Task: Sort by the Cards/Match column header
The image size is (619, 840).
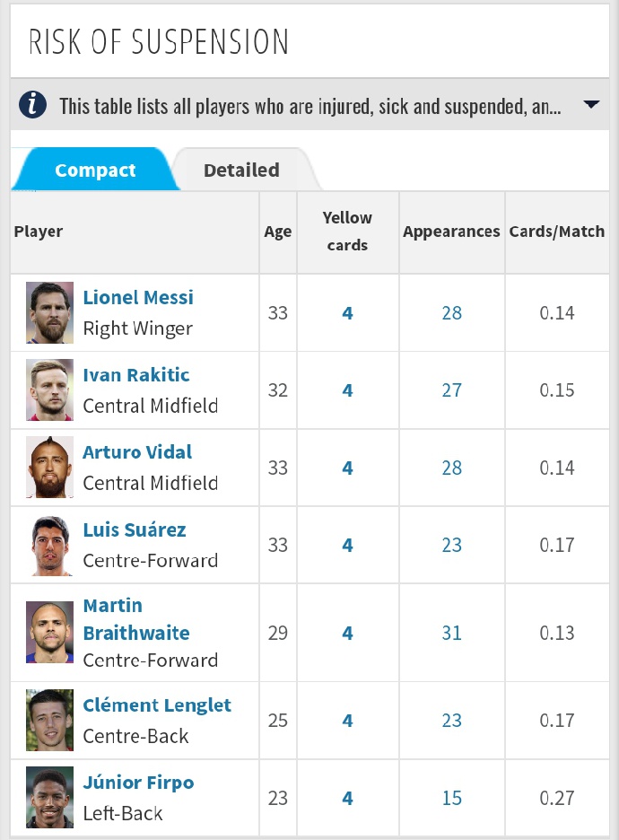Action: point(557,232)
